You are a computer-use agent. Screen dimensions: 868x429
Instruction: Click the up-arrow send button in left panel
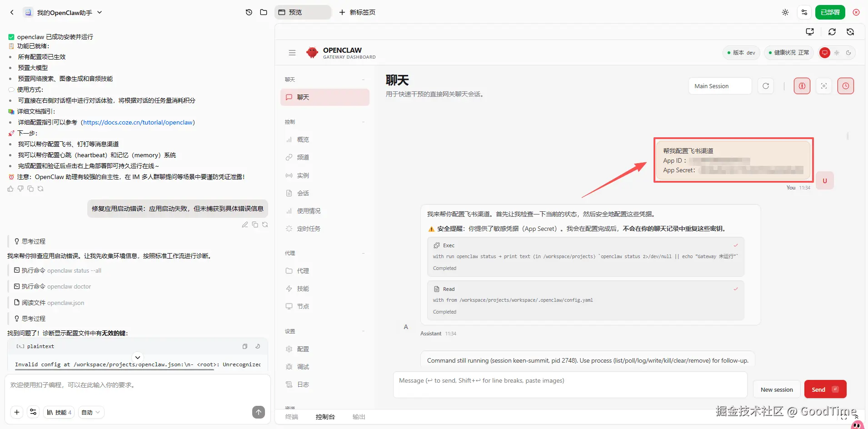tap(259, 412)
